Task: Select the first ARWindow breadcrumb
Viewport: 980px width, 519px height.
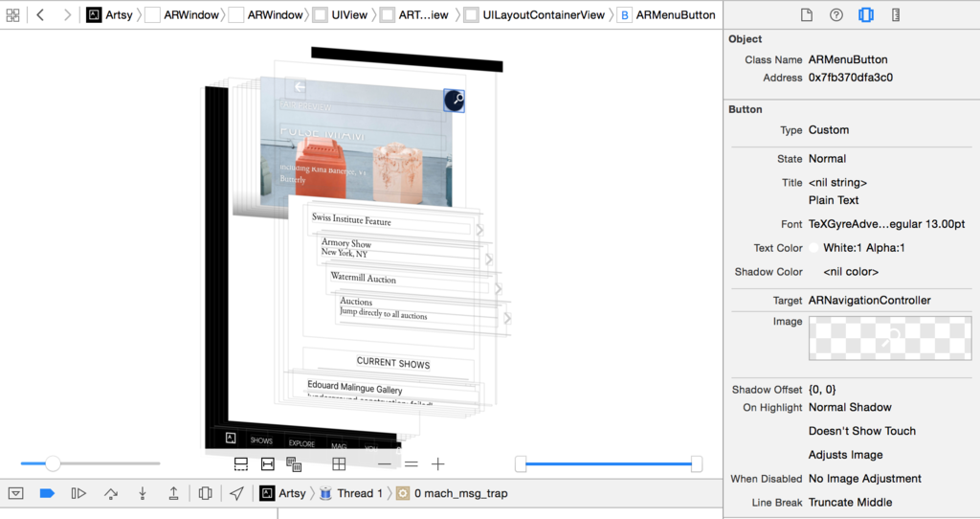Action: pos(183,15)
